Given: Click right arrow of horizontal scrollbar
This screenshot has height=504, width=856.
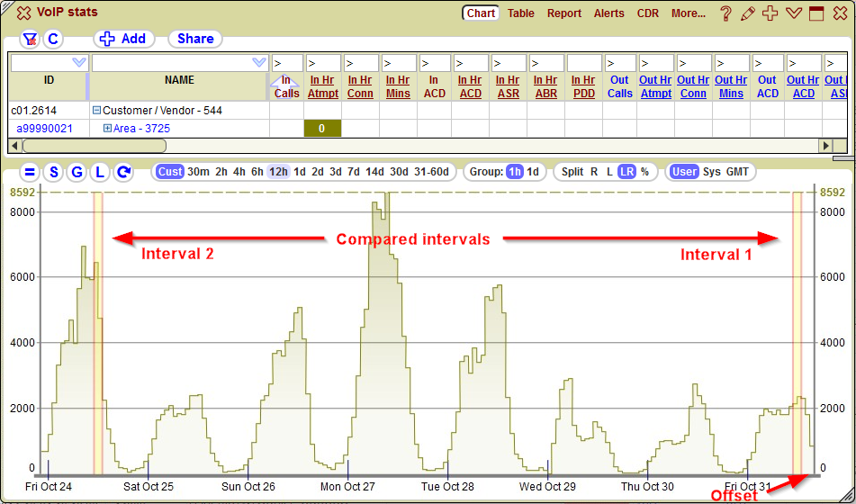Looking at the screenshot, I should pyautogui.click(x=826, y=146).
